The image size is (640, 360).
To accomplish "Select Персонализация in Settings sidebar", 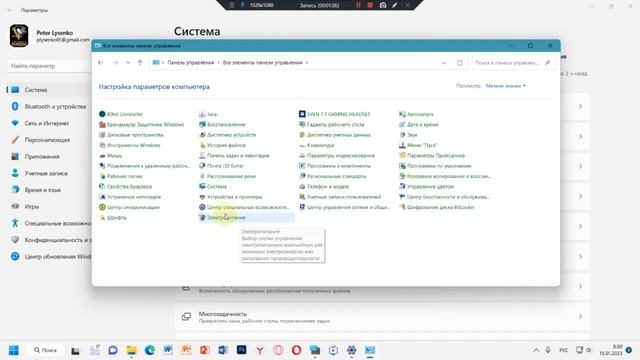I will point(49,140).
